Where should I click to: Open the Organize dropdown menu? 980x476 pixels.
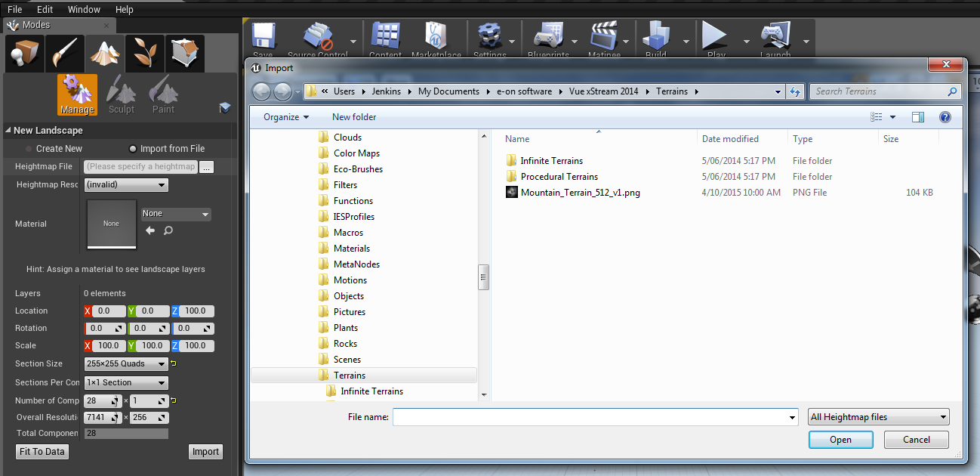(x=286, y=117)
